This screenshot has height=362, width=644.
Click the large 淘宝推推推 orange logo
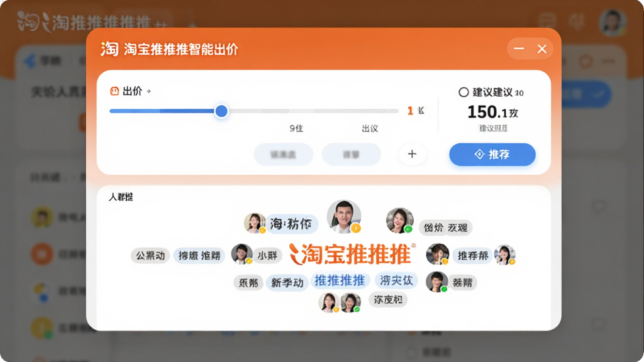click(x=352, y=254)
